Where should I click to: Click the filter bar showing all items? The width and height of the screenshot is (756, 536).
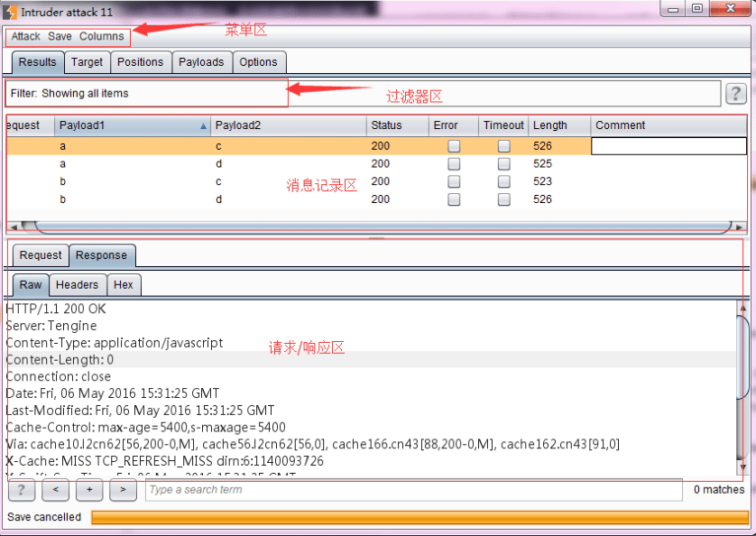[363, 93]
